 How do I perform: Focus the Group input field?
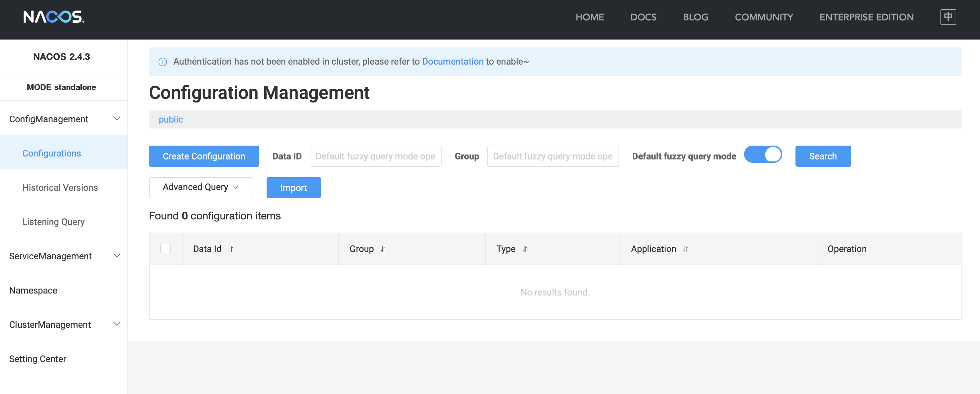click(x=553, y=156)
